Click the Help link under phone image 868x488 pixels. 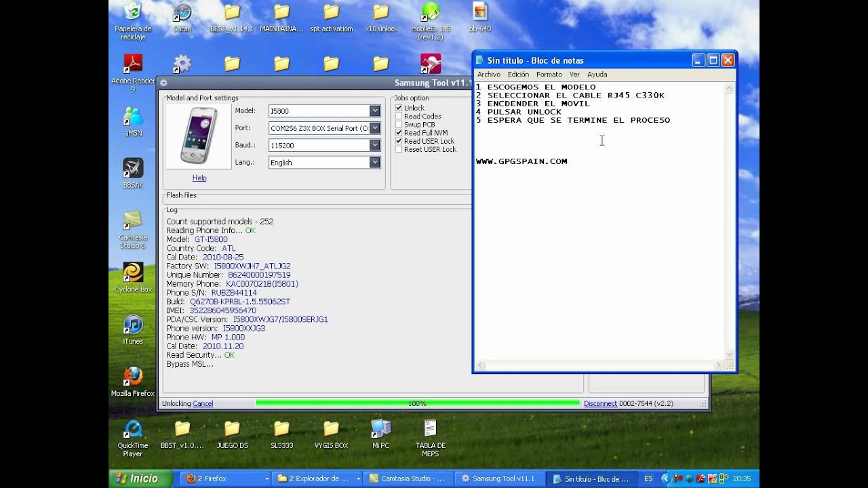pyautogui.click(x=199, y=178)
